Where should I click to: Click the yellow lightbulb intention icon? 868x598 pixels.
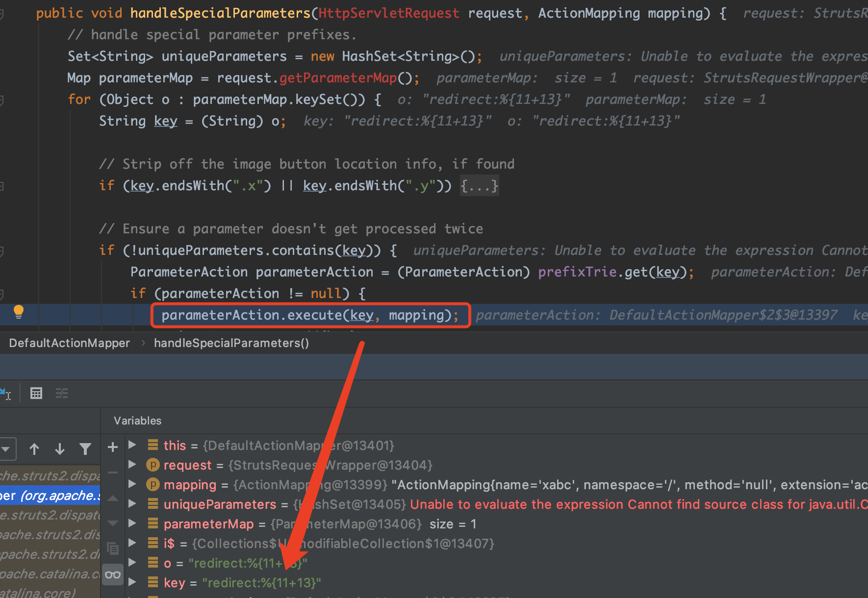pos(19,312)
